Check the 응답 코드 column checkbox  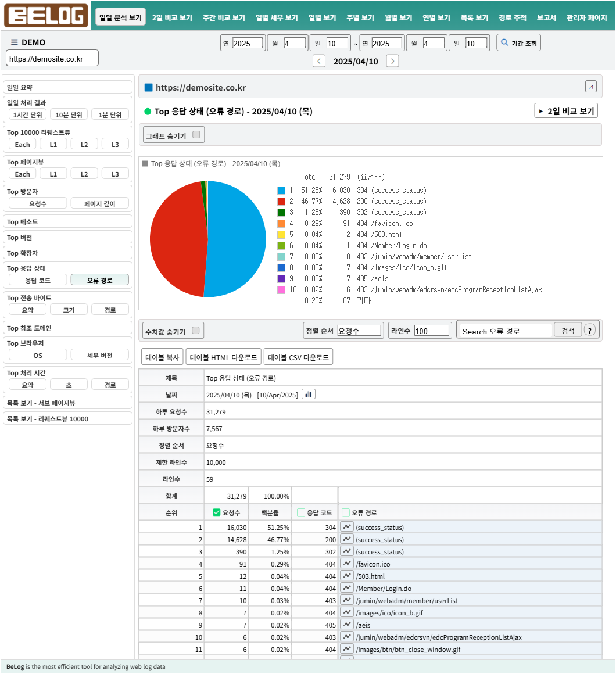(301, 512)
